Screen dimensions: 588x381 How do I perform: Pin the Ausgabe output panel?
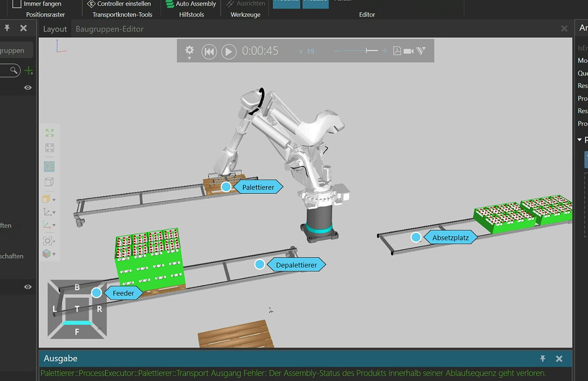[x=542, y=358]
